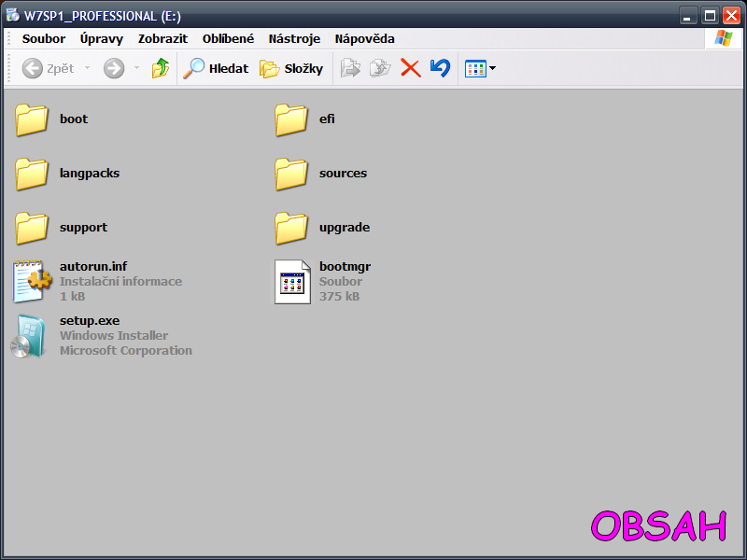The image size is (747, 560).
Task: Open the Úpravy menu
Action: pyautogui.click(x=102, y=38)
